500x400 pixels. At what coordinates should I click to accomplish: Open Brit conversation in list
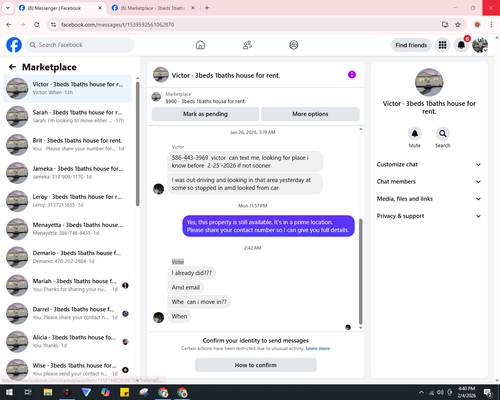(67, 145)
